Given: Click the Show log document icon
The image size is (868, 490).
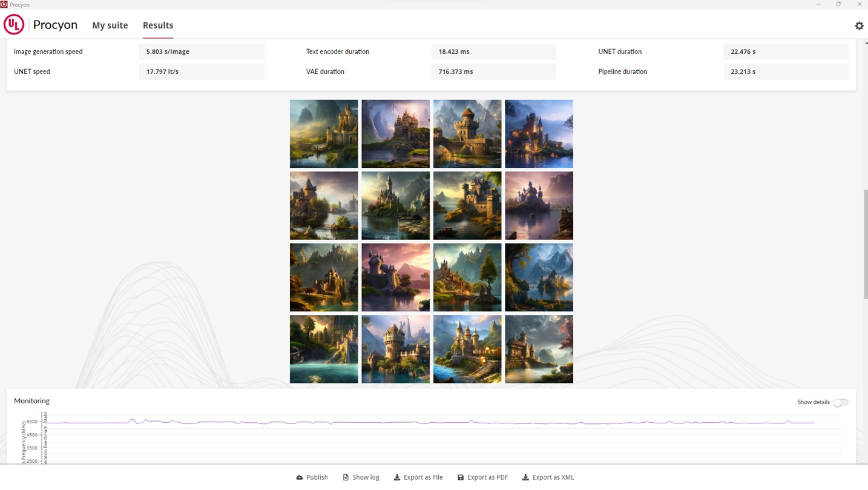Looking at the screenshot, I should [346, 477].
